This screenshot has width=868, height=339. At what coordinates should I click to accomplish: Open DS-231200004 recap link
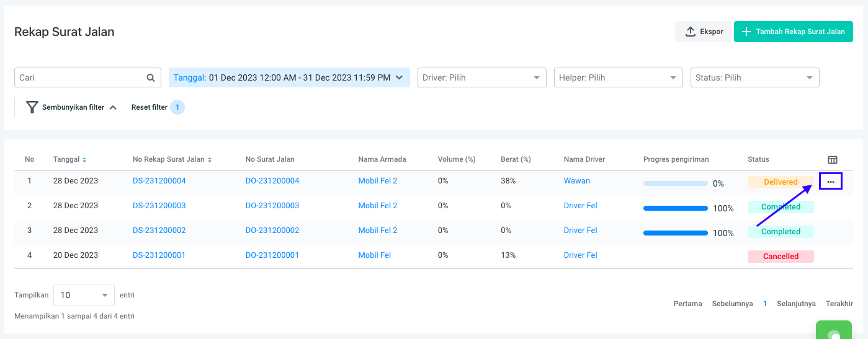(x=159, y=181)
